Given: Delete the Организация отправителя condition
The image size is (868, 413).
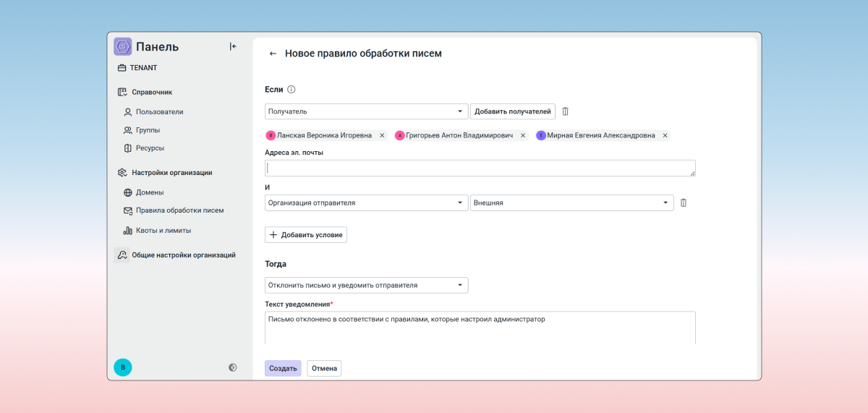Looking at the screenshot, I should (x=683, y=203).
